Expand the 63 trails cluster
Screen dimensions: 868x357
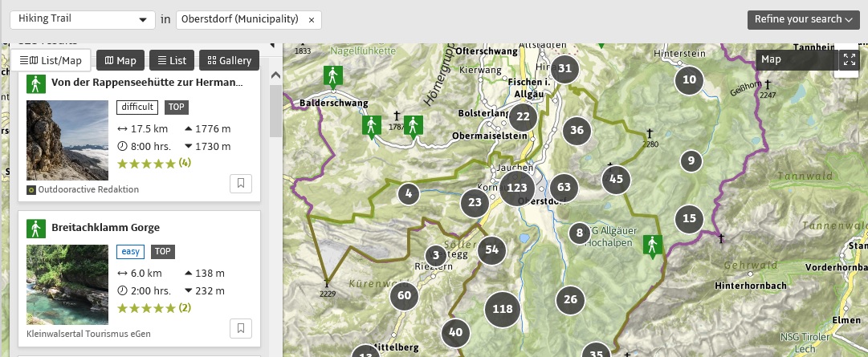click(x=564, y=187)
